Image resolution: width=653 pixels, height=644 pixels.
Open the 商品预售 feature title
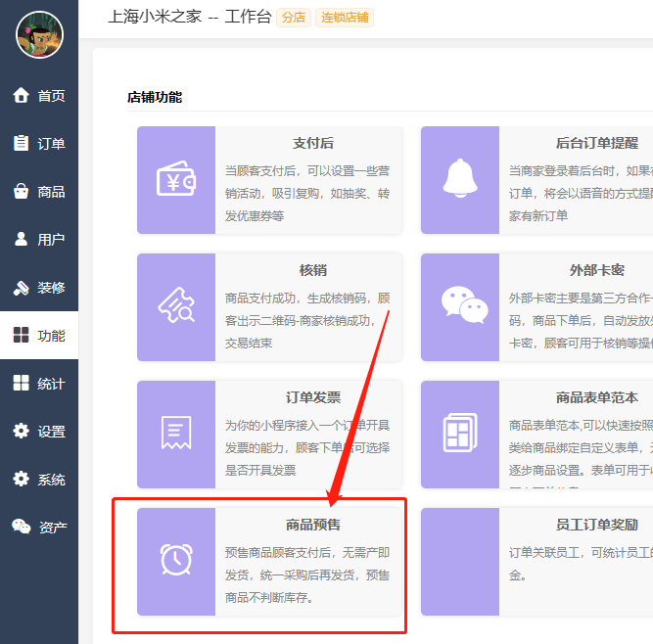313,525
